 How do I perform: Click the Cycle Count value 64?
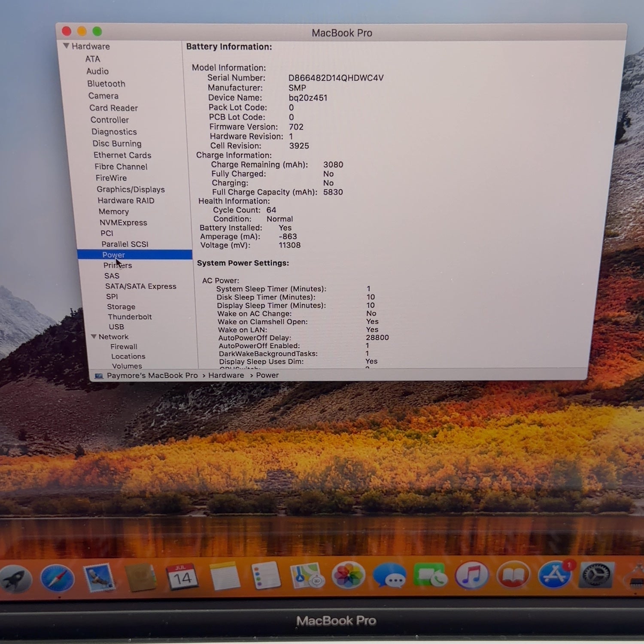pyautogui.click(x=271, y=210)
